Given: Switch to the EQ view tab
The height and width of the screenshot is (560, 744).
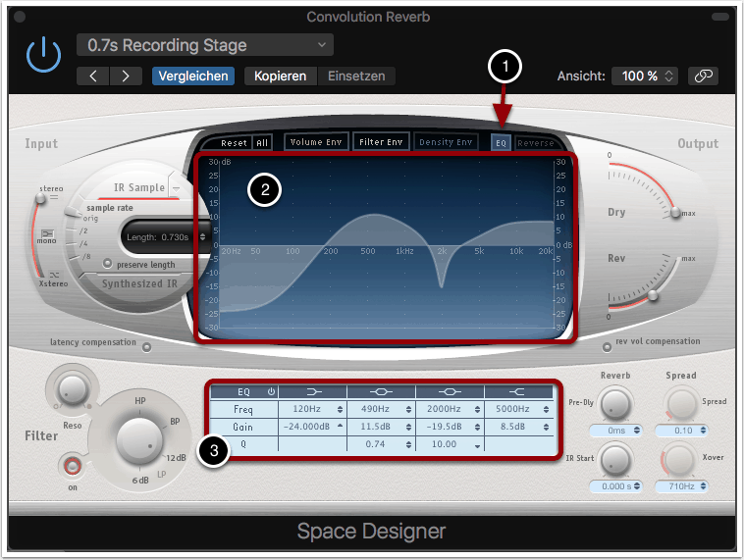Looking at the screenshot, I should click(501, 143).
